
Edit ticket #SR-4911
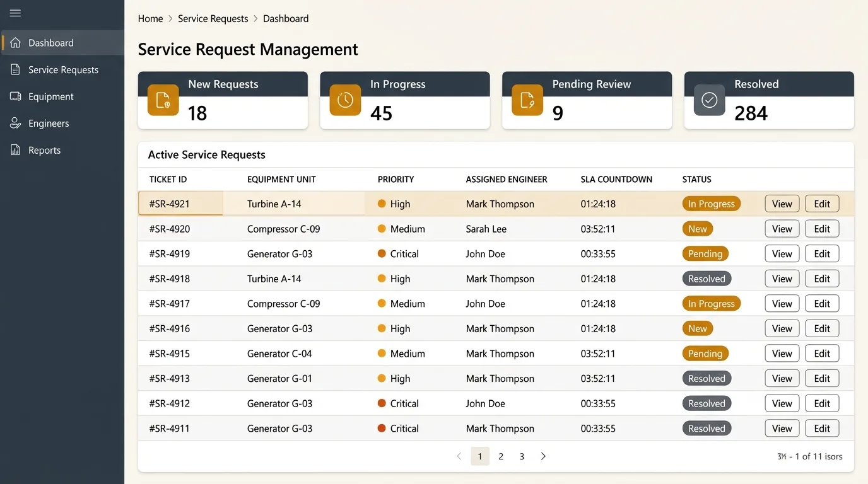tap(822, 429)
